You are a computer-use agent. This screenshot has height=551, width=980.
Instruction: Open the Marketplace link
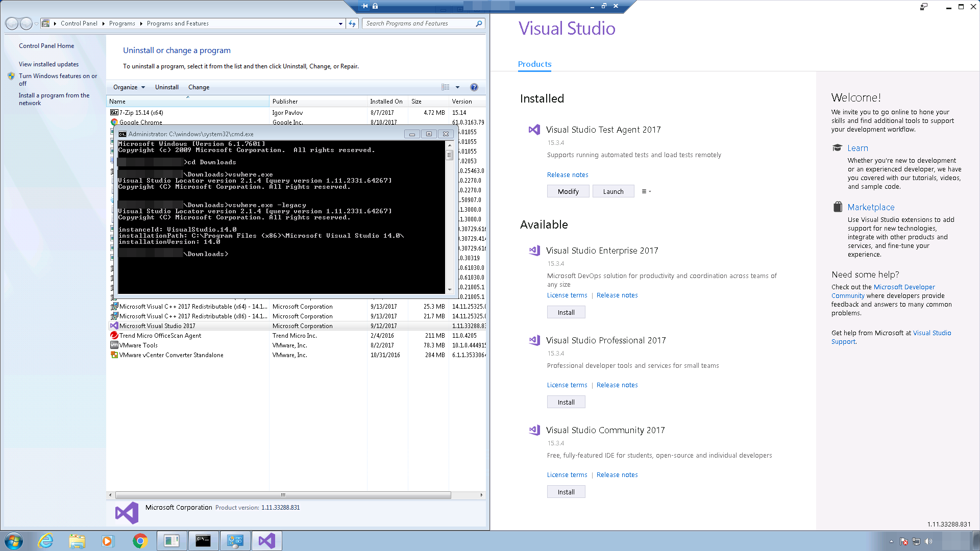click(x=871, y=207)
